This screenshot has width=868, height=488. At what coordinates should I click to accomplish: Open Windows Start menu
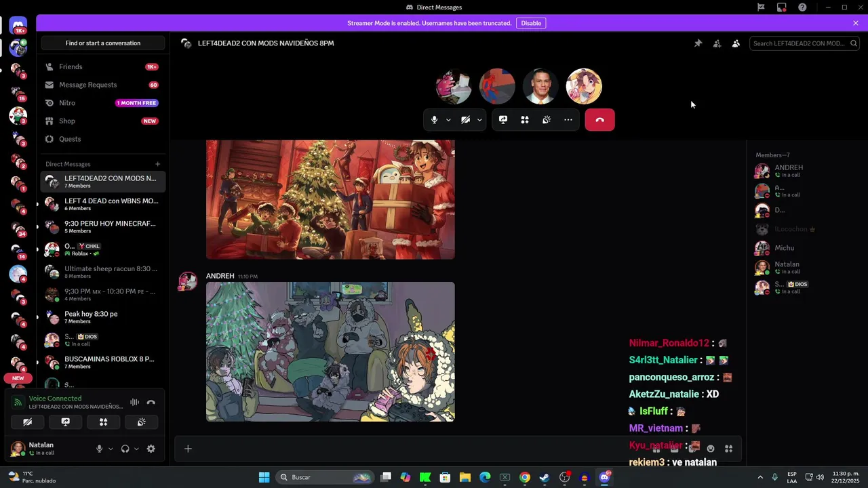(x=264, y=477)
